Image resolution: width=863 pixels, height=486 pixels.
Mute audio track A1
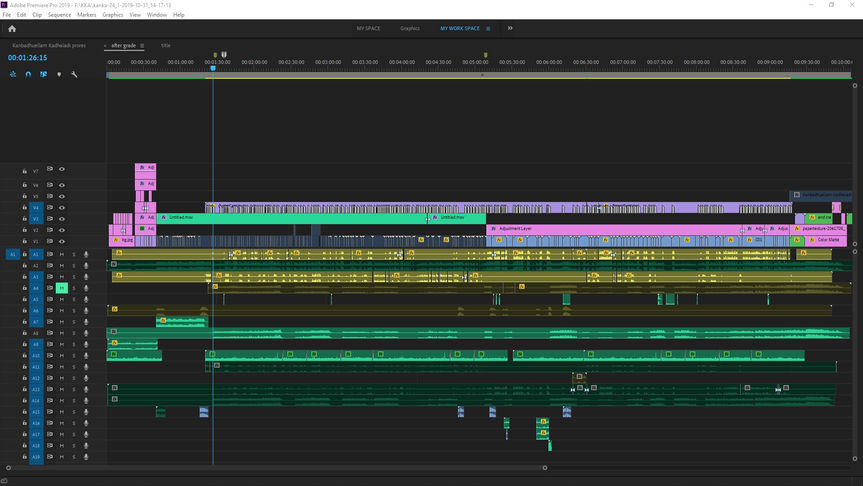(x=62, y=254)
